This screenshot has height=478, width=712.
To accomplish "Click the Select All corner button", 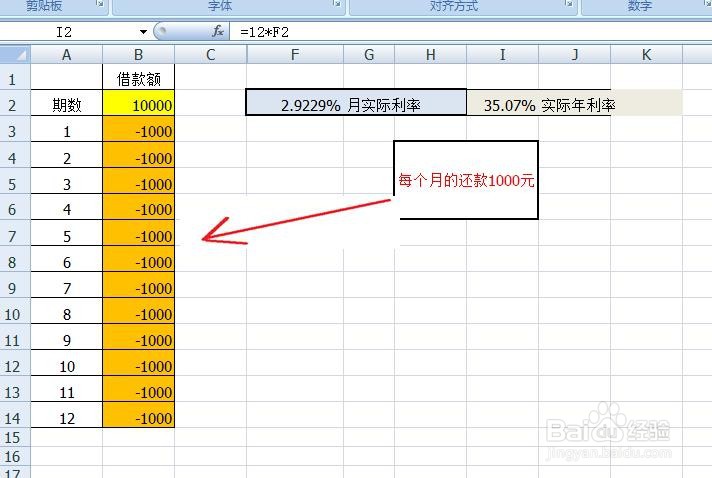I will [15, 54].
